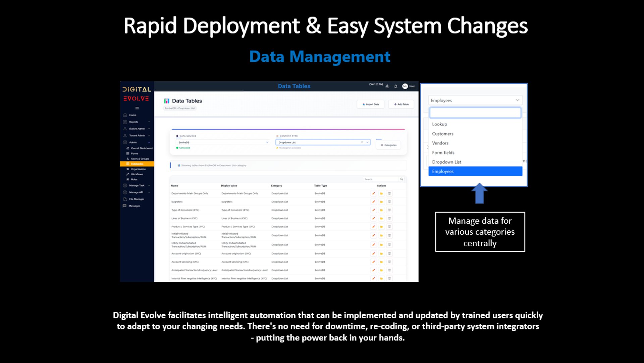Click folder icon for Lines of Business (KYC)

point(381,218)
